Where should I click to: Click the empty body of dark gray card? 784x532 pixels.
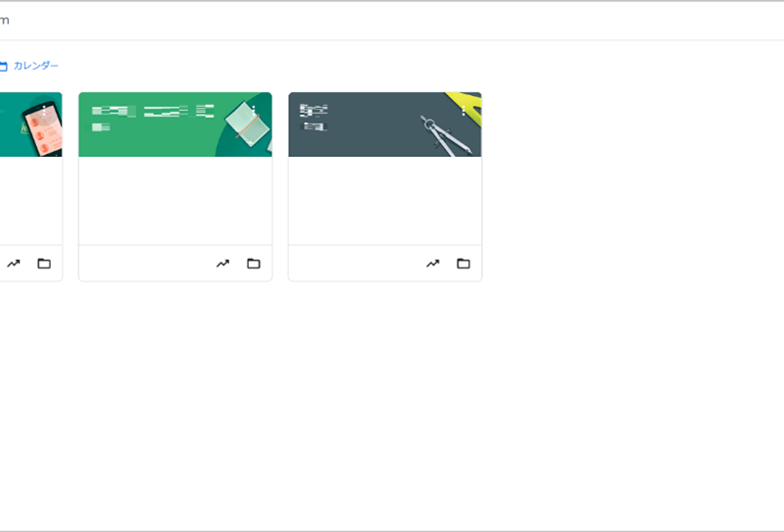[385, 201]
